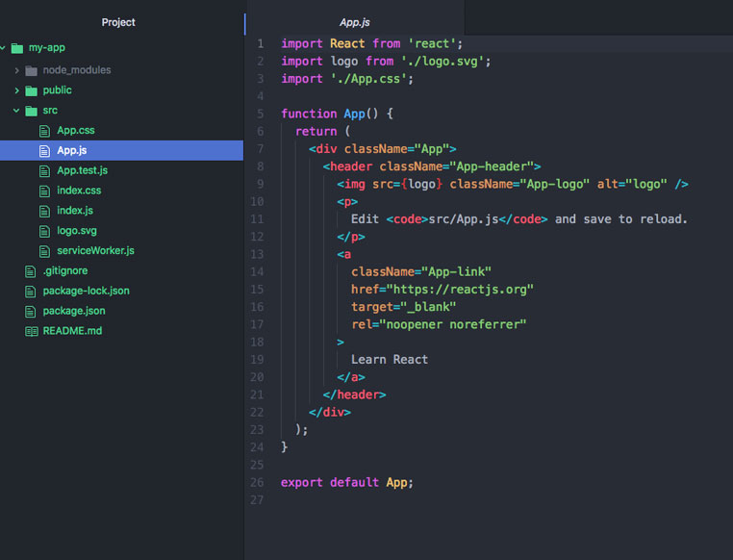Open the logo.svg file
733x560 pixels.
[77, 231]
